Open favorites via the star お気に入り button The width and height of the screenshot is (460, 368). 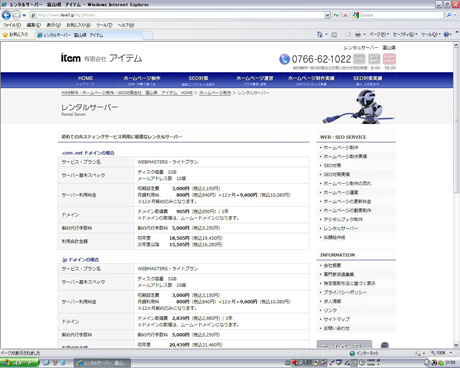pyautogui.click(x=16, y=34)
